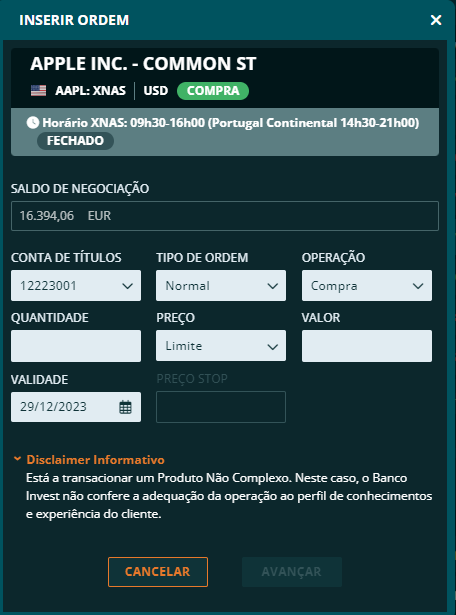Image resolution: width=456 pixels, height=615 pixels.
Task: Open the Operação Compra dropdown
Action: click(x=367, y=286)
